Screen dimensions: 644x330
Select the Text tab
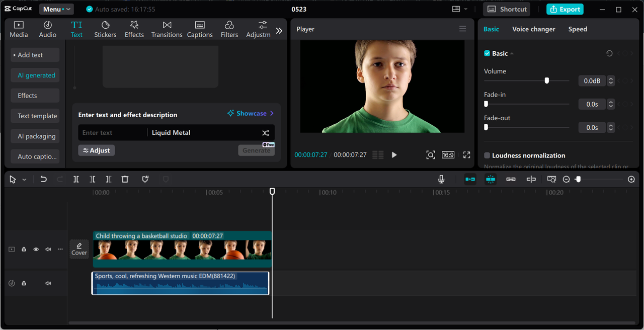click(76, 29)
